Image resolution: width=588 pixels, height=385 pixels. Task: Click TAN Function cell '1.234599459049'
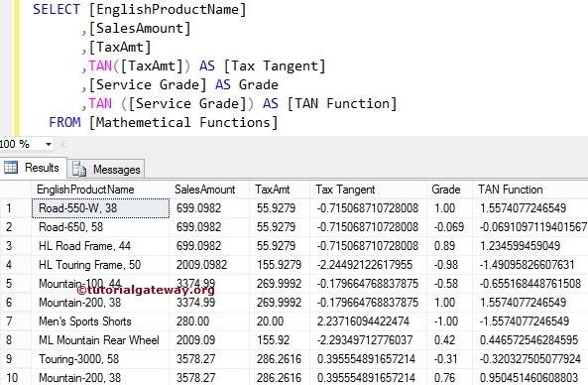pyautogui.click(x=530, y=246)
